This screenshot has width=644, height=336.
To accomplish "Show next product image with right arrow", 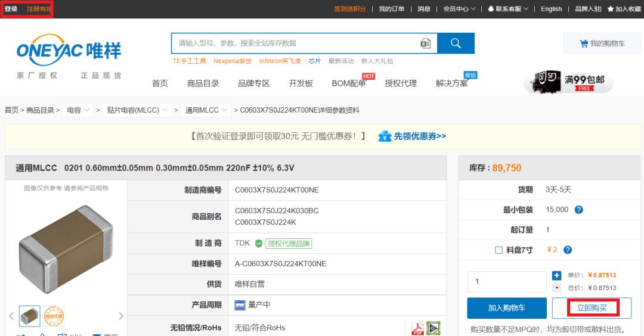I will coord(120,316).
